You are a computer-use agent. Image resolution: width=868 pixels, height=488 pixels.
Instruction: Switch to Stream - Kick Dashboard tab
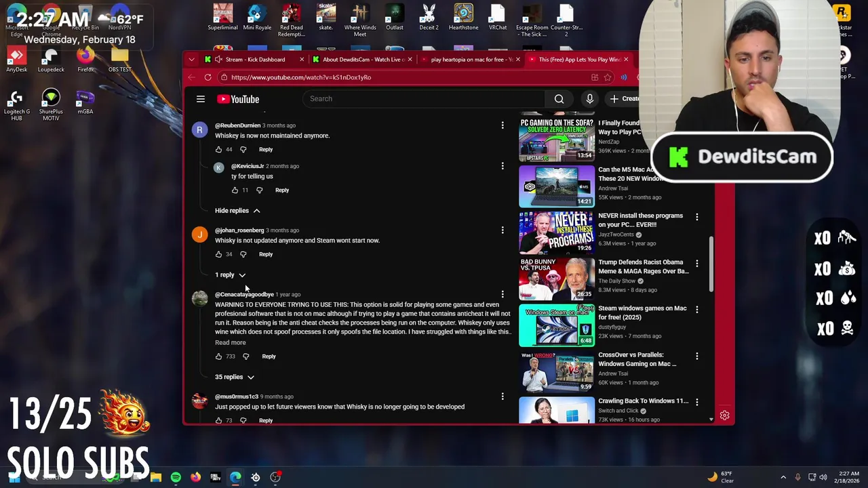click(255, 60)
